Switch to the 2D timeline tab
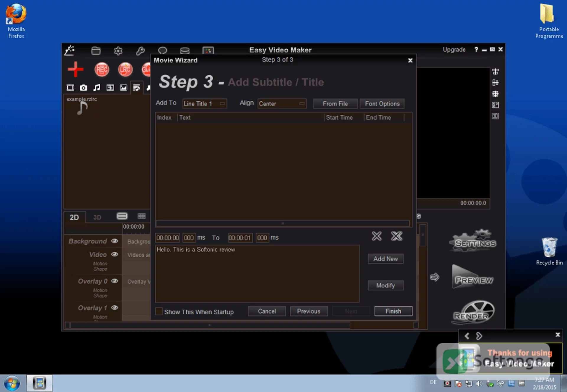The width and height of the screenshot is (567, 392). 74,217
